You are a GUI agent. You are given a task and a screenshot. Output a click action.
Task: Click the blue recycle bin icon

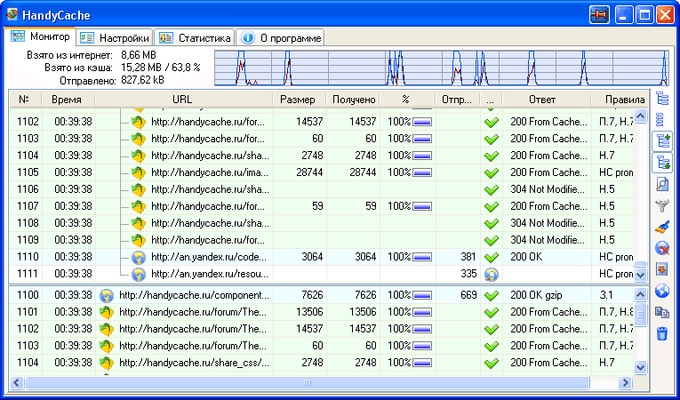click(662, 333)
